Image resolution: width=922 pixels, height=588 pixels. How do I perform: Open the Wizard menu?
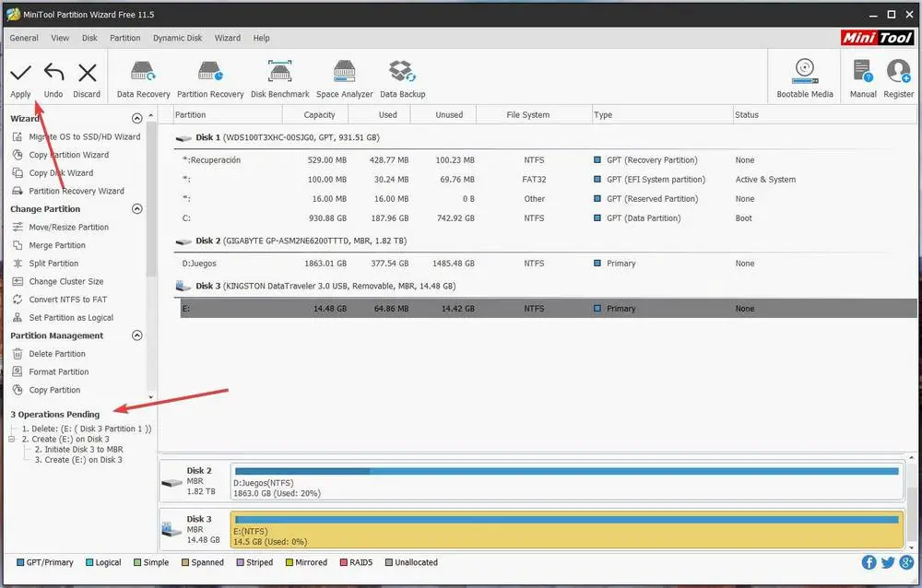point(228,38)
